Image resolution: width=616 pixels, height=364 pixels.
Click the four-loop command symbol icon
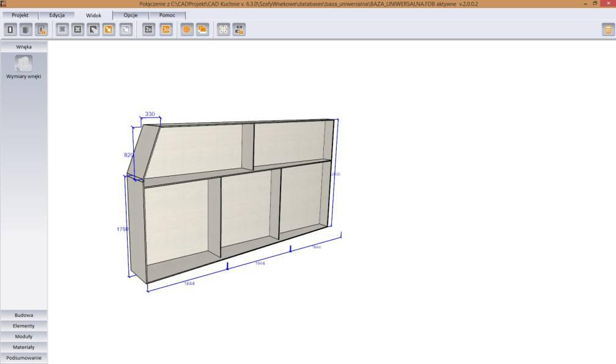[223, 29]
